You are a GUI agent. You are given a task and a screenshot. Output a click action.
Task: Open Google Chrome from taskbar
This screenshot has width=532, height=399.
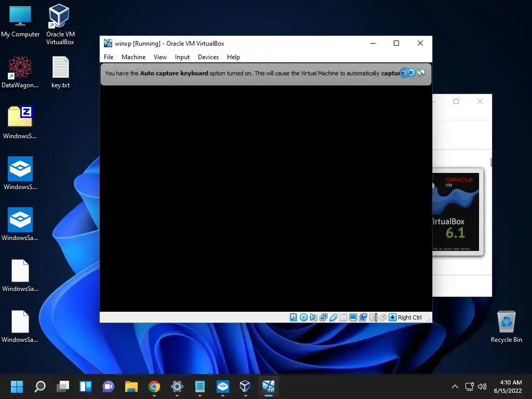(x=154, y=386)
